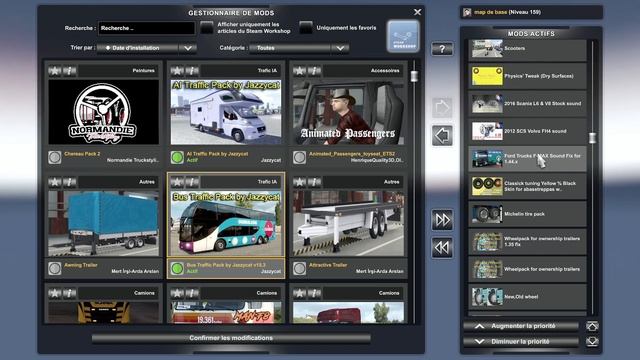Enable Attractive Trailer mod toggle

click(299, 268)
